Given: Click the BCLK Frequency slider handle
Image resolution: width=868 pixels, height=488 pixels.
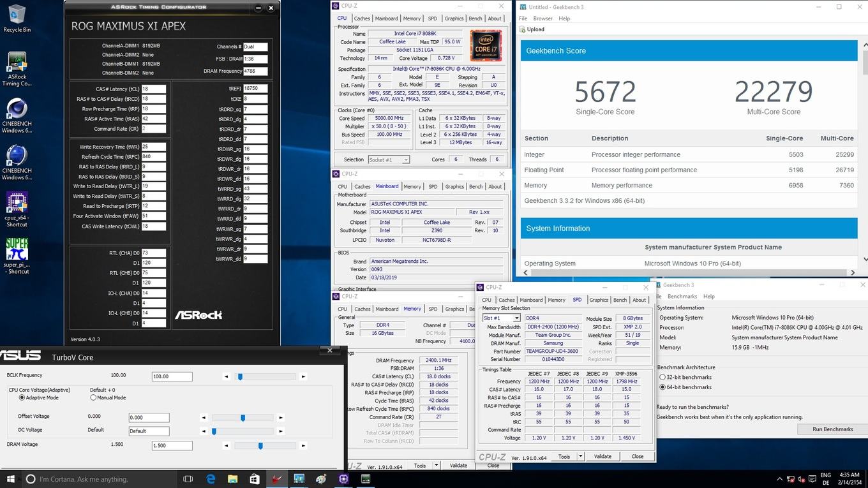Looking at the screenshot, I should coord(240,376).
